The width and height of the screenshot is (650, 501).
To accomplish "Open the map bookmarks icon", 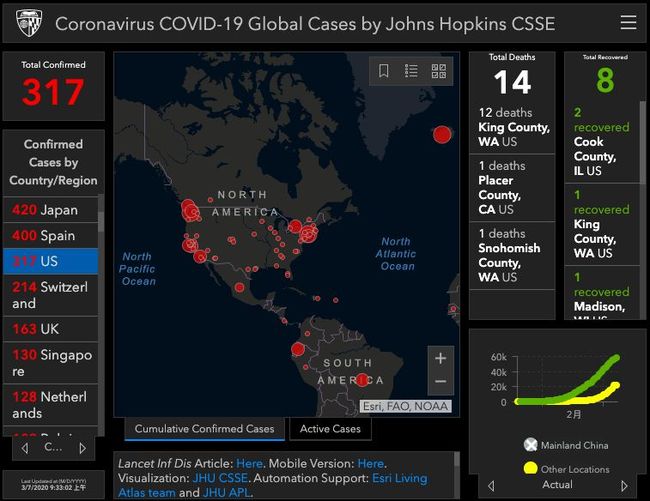I will (x=384, y=71).
